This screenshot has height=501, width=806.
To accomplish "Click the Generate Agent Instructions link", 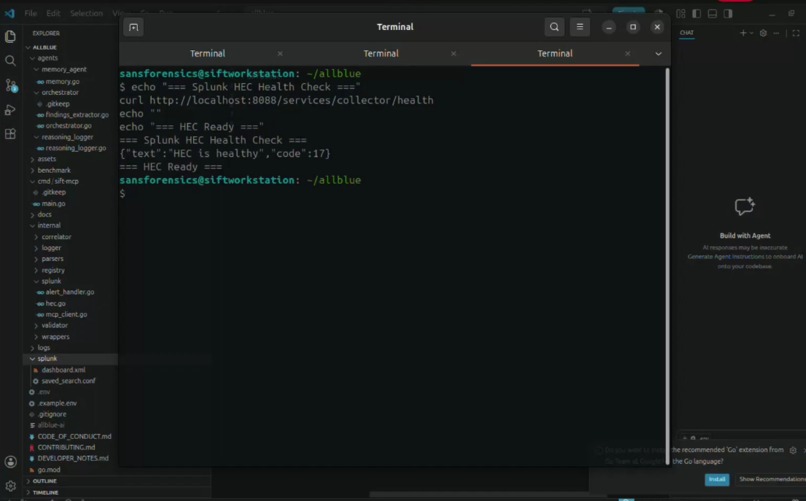I will (726, 256).
